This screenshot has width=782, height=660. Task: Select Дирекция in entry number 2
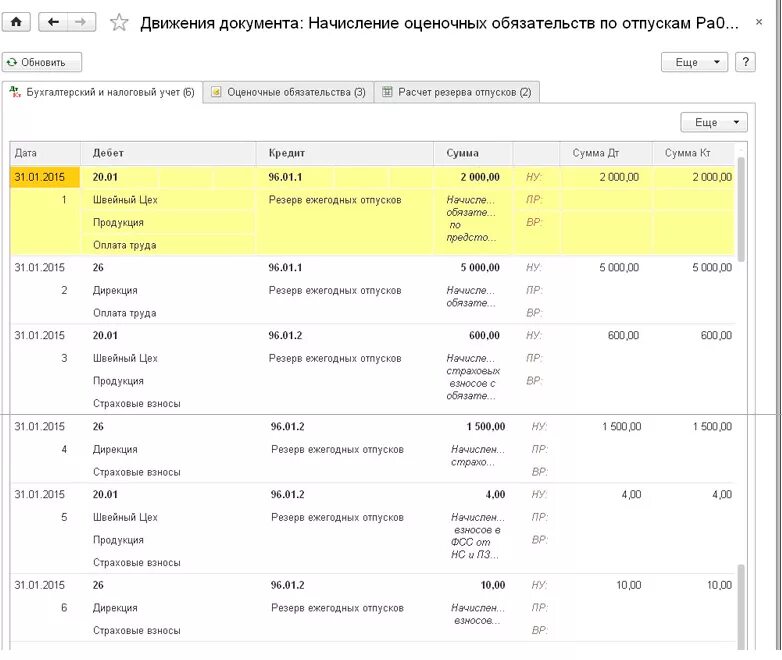[x=115, y=290]
